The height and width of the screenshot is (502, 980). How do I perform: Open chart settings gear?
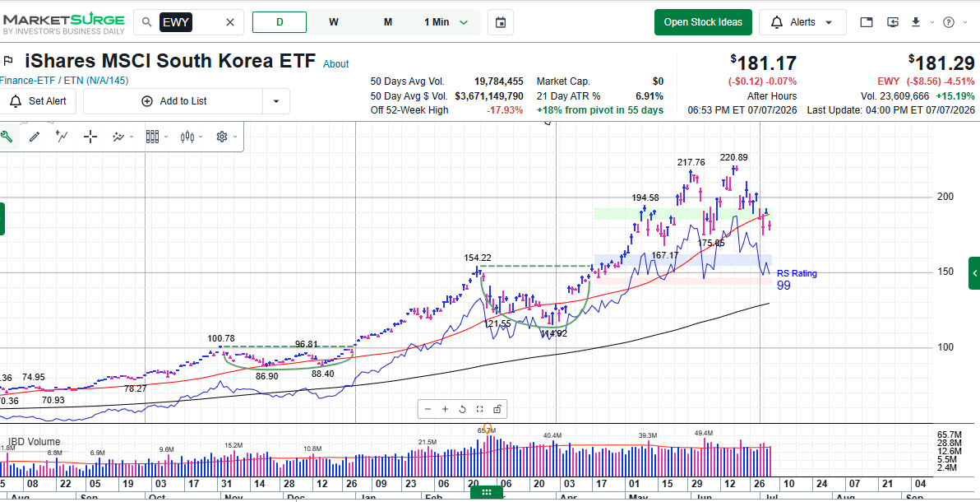(222, 137)
